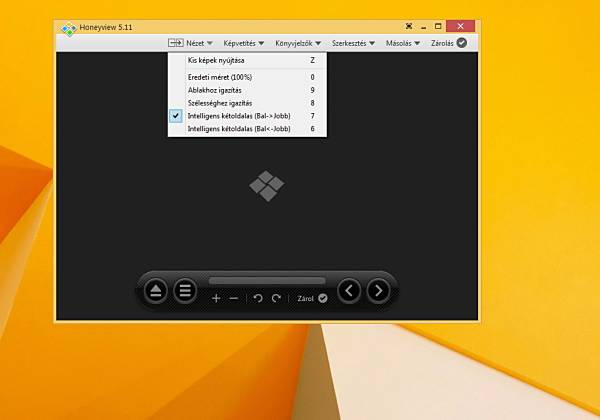Minimize the Honeyview window
Viewport: 600px width, 420px height.
(x=424, y=27)
